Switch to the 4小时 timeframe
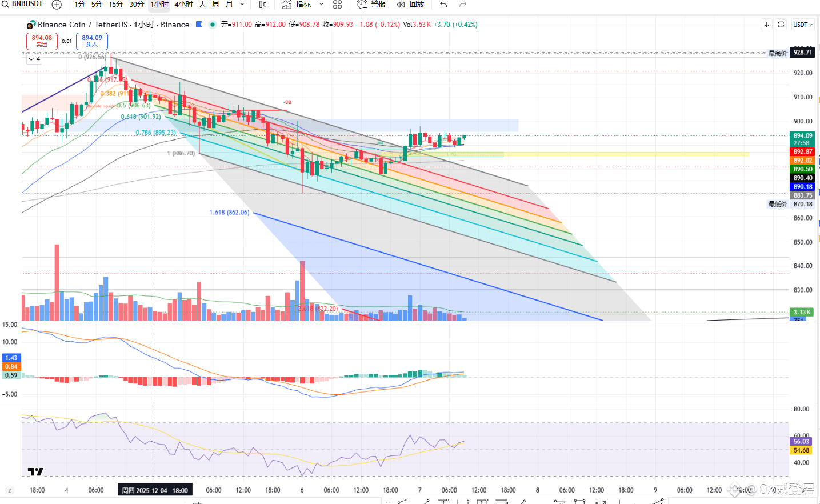Image resolution: width=820 pixels, height=504 pixels. click(184, 5)
